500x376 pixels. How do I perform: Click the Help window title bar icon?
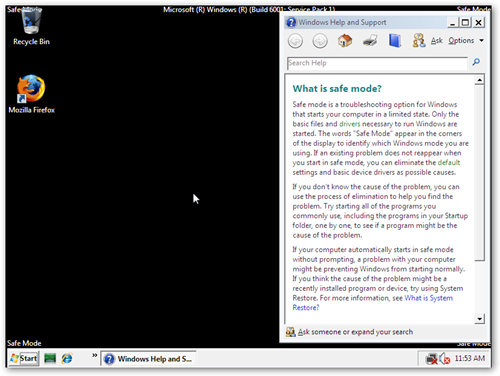point(291,22)
